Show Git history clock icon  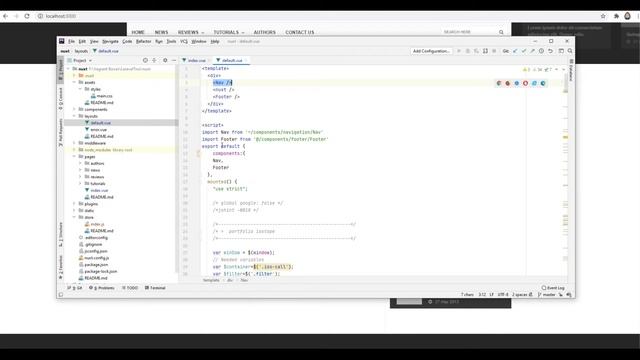(x=542, y=51)
